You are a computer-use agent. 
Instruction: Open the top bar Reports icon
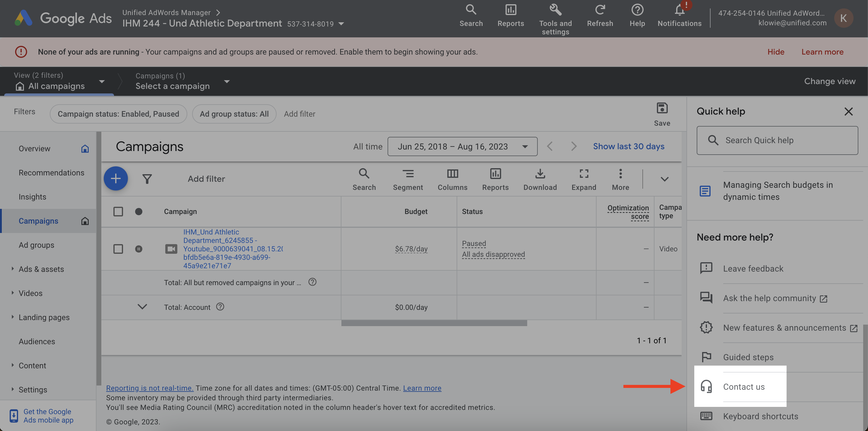(511, 15)
